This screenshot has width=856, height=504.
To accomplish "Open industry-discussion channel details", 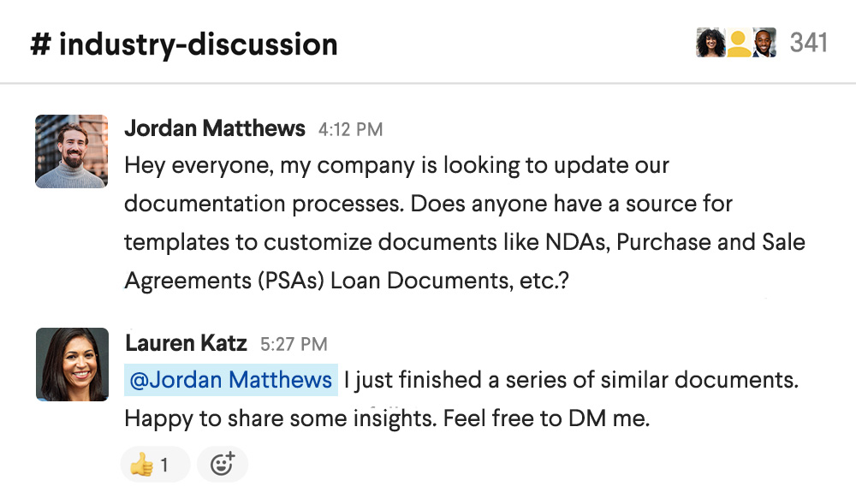I will (x=198, y=44).
